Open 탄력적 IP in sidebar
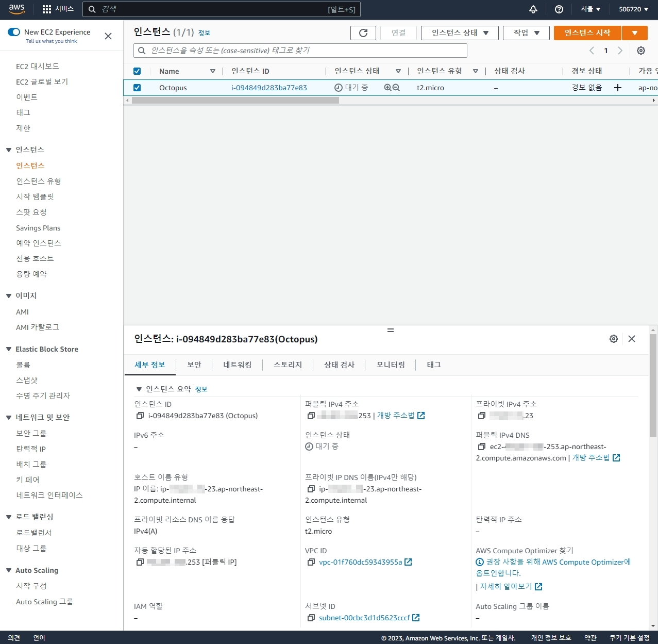658x644 pixels. pos(31,449)
